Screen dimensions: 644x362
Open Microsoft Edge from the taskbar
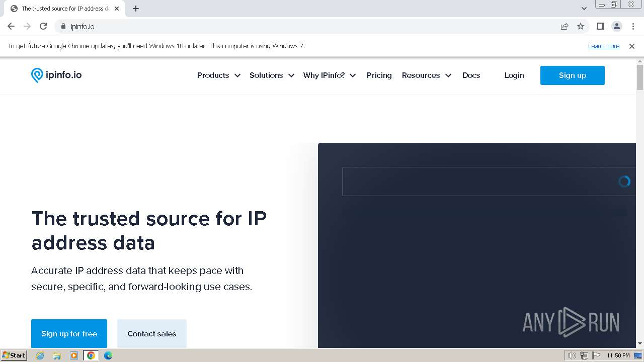point(108,355)
